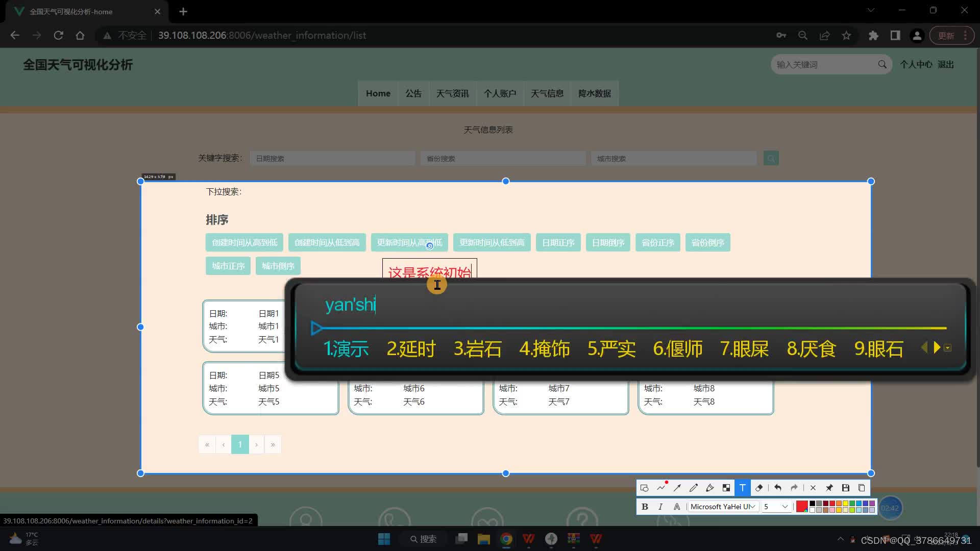Pin the screenshot to screen
The image size is (980, 551).
(x=829, y=488)
